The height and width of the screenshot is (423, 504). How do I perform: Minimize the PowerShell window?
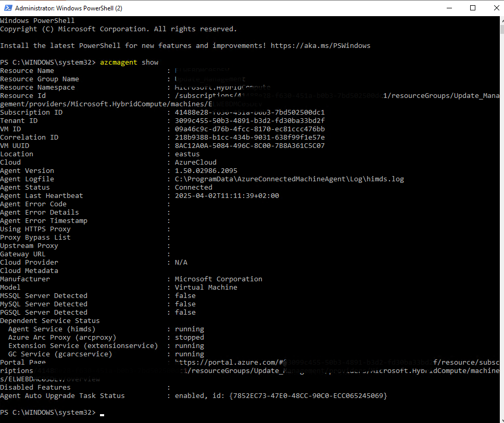point(449,8)
